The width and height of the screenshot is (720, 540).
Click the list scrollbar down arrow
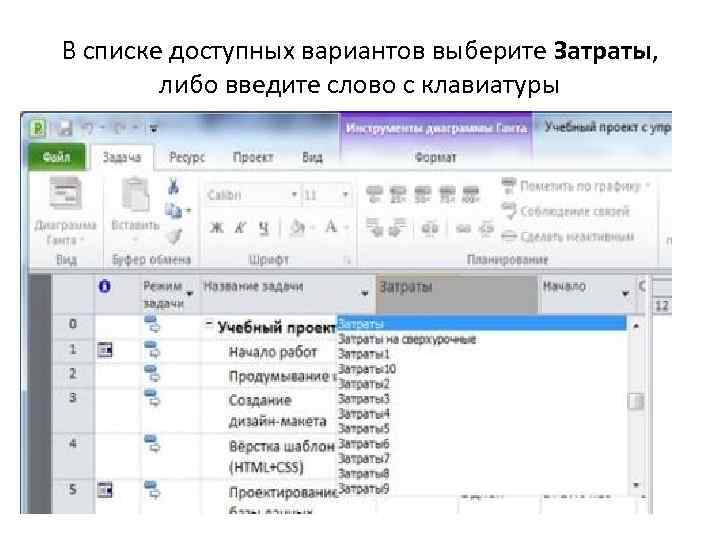coord(636,485)
